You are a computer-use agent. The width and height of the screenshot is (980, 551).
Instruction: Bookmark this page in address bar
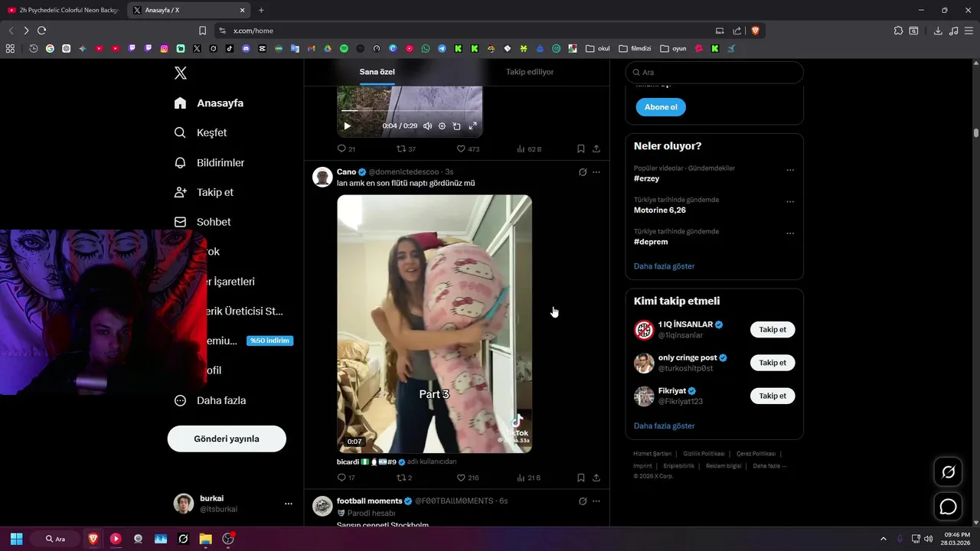202,31
